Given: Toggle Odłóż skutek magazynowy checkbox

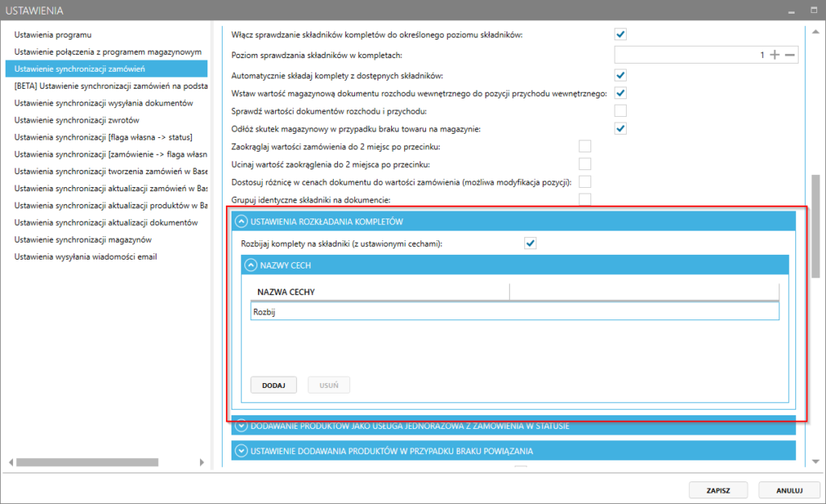Looking at the screenshot, I should (620, 128).
